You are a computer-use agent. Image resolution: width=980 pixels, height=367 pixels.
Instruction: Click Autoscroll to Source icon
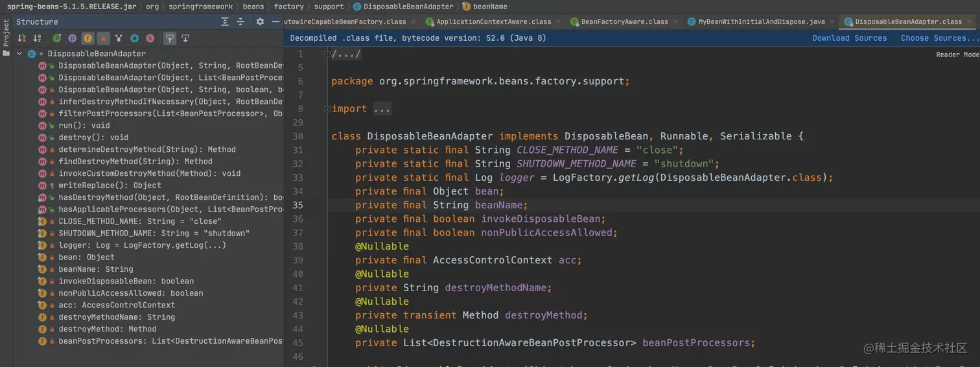point(169,39)
